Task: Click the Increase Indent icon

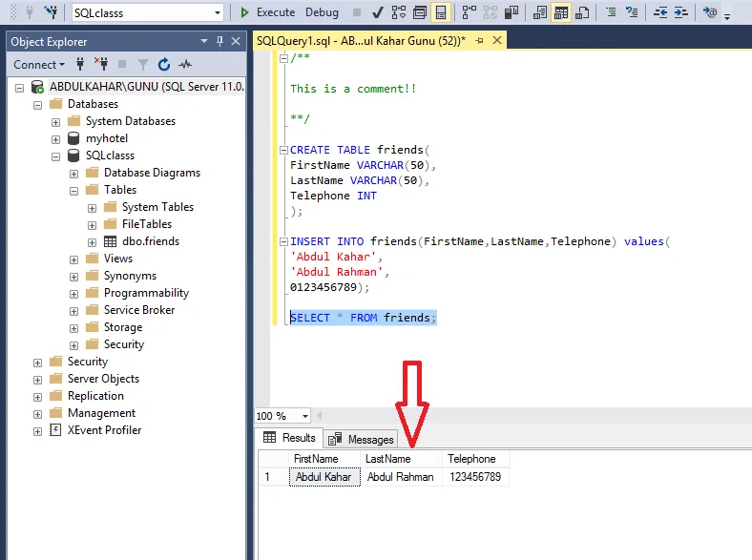Action: [x=681, y=12]
